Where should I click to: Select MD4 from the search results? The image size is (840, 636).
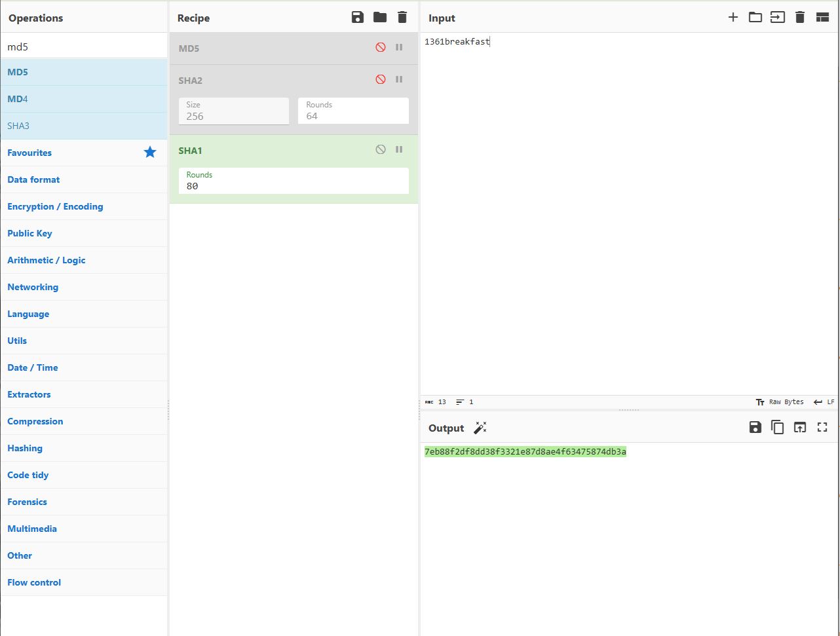(x=17, y=99)
